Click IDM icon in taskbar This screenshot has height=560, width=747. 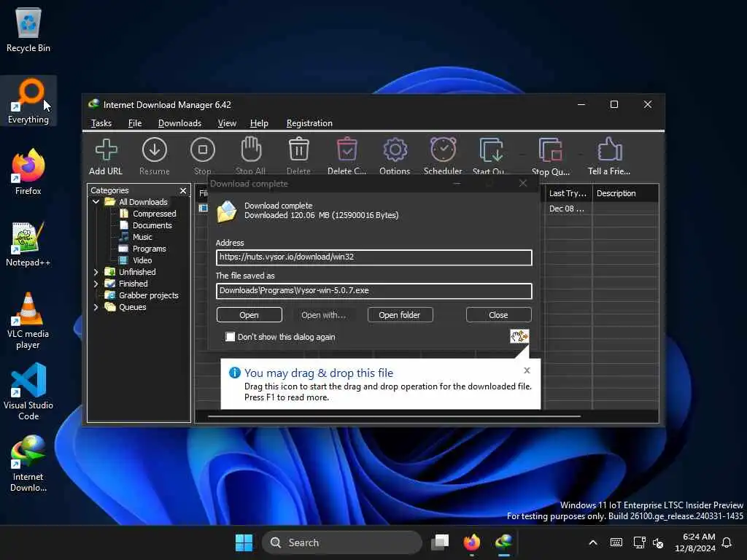[x=504, y=542]
